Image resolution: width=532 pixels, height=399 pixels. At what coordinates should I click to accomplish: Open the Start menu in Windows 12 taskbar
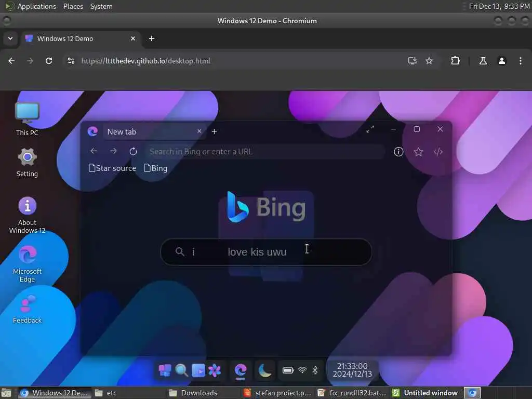click(x=165, y=370)
